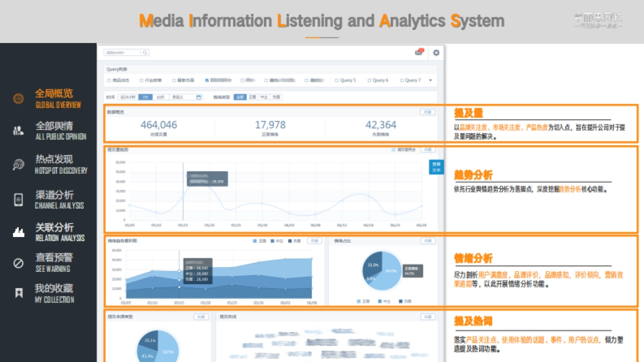Open Hotspot Discovery sidebar icon

(x=19, y=165)
